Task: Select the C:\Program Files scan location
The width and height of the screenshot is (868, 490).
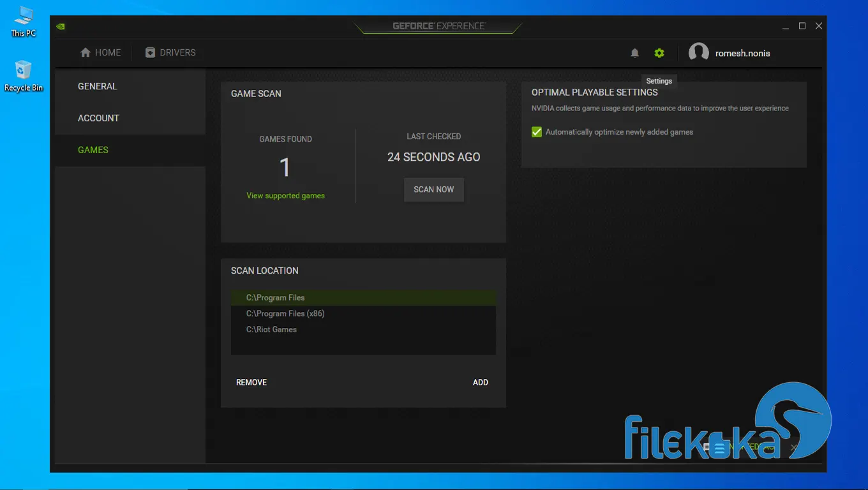Action: point(363,297)
